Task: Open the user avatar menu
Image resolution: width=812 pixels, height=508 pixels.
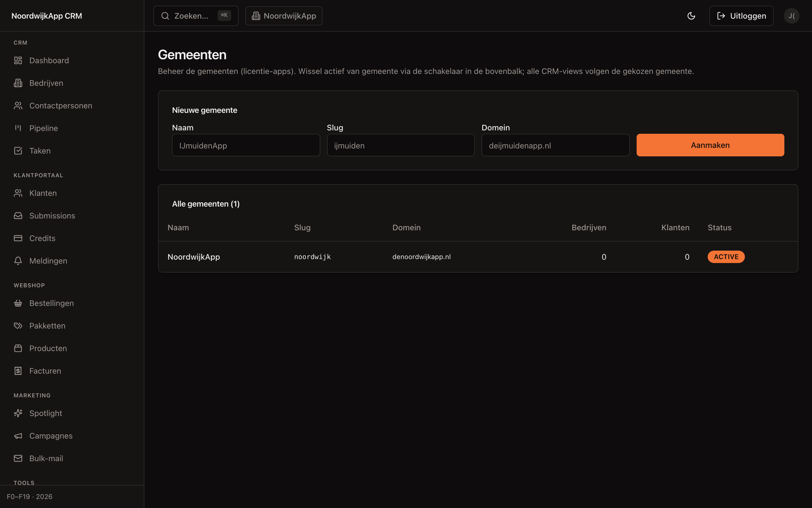Action: 791,16
